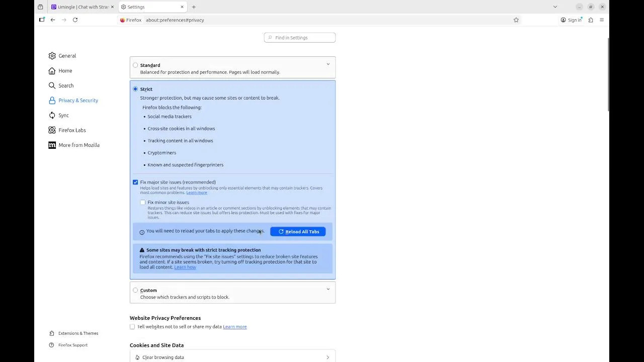Switch to the Umingle chat tab
This screenshot has width=644, height=362.
pyautogui.click(x=83, y=7)
